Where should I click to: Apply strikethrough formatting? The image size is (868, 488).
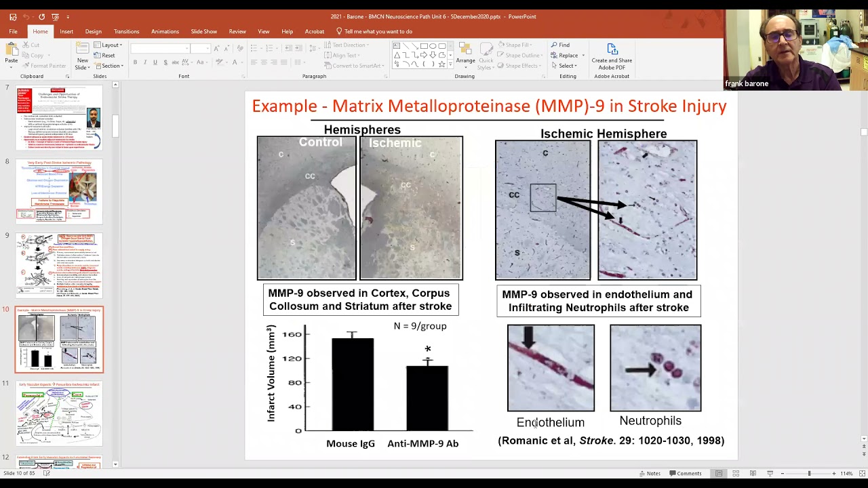pyautogui.click(x=176, y=62)
